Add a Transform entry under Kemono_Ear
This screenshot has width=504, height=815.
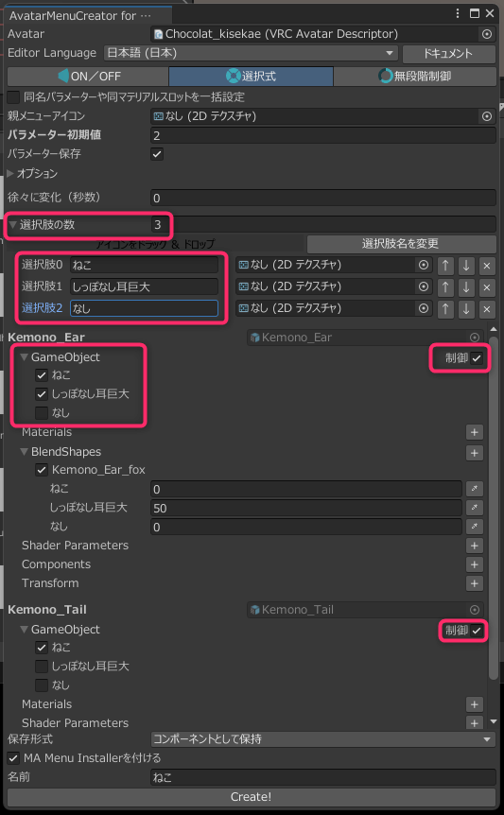coord(475,583)
